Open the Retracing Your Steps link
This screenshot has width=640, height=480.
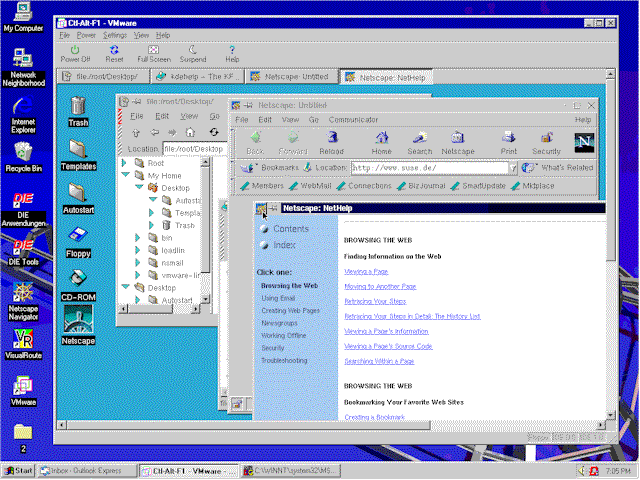tap(375, 302)
